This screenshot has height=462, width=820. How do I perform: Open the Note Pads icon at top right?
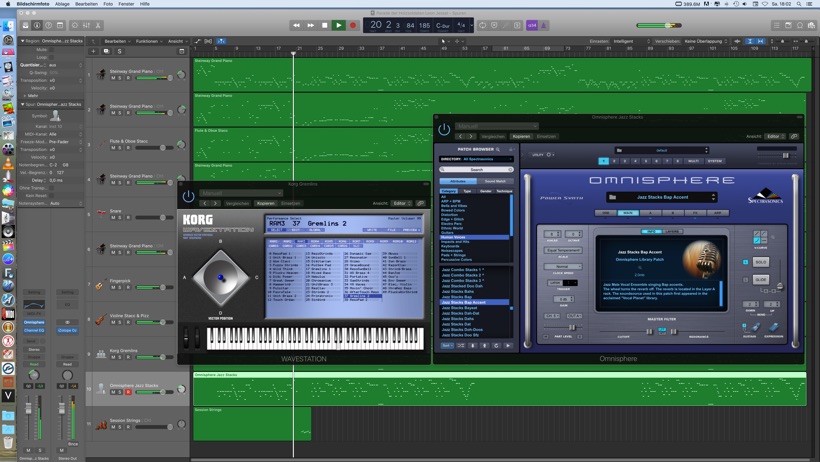click(x=788, y=25)
